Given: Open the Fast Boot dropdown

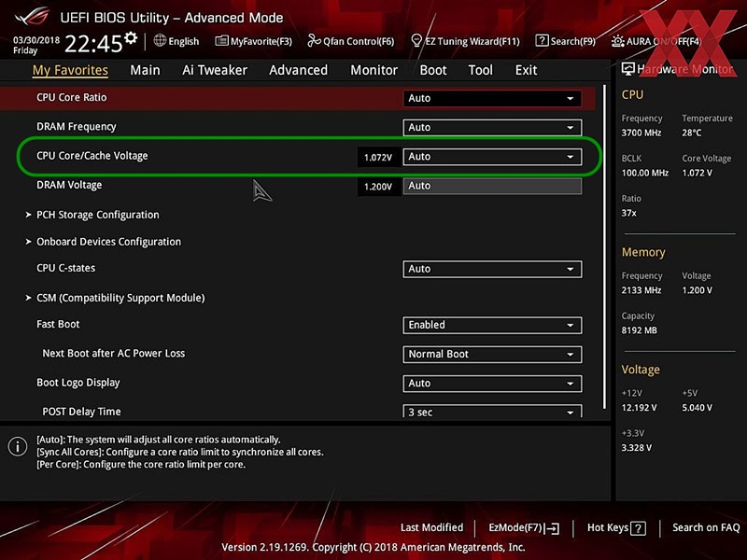Looking at the screenshot, I should [492, 325].
